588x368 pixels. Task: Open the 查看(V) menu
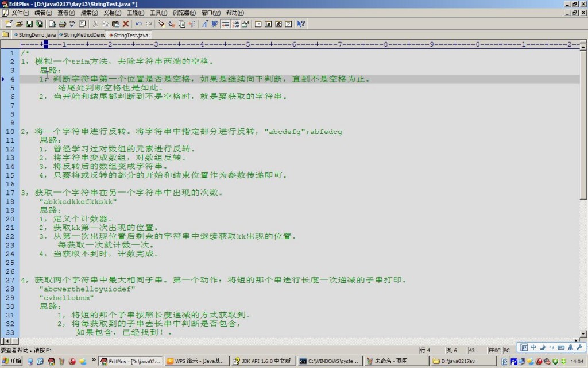point(66,13)
